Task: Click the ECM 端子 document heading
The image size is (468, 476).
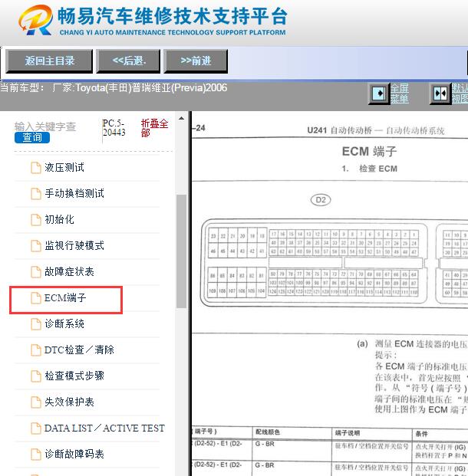Action: pyautogui.click(x=369, y=151)
